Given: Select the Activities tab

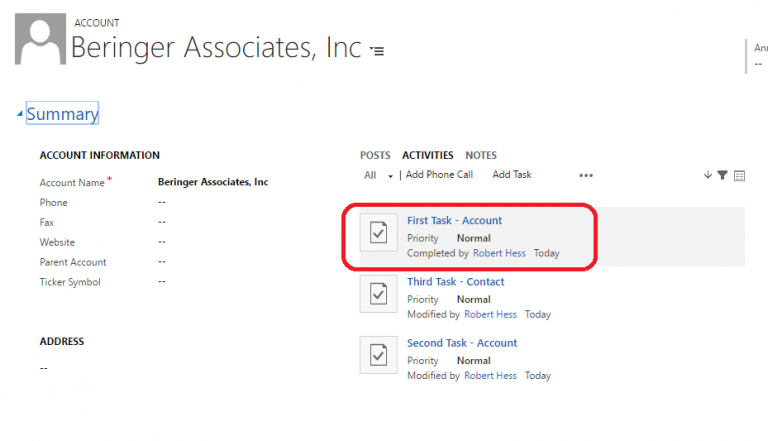Looking at the screenshot, I should click(427, 155).
